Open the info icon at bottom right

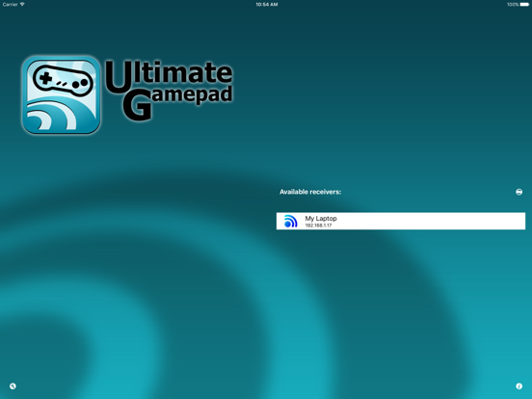click(519, 386)
